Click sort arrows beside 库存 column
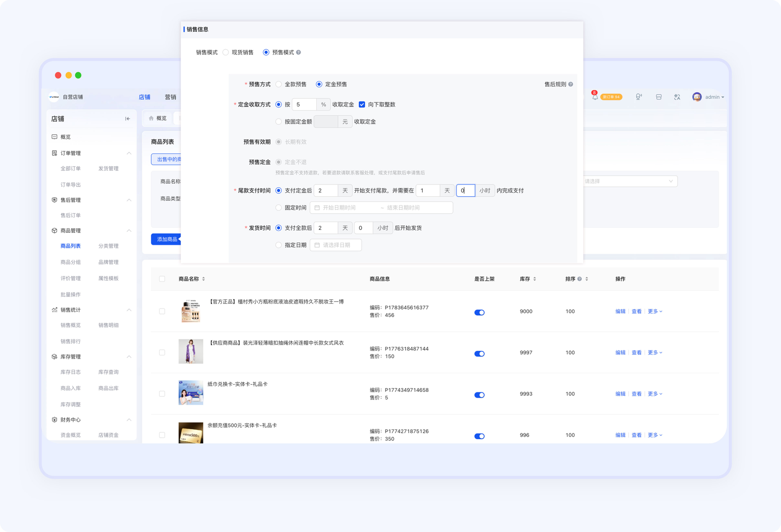This screenshot has width=781, height=532. click(x=534, y=279)
